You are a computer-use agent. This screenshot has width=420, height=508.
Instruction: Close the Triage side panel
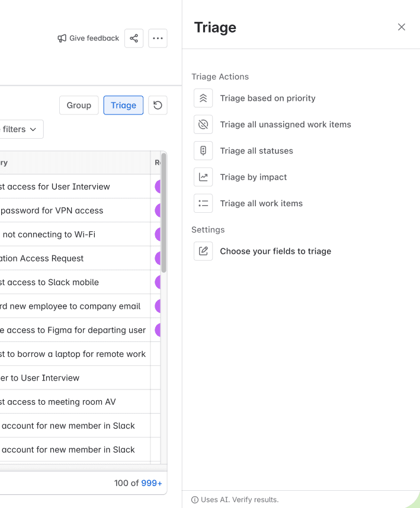[402, 27]
